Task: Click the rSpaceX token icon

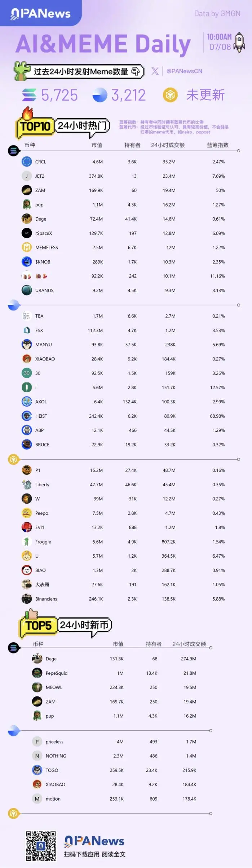Action: click(x=27, y=233)
